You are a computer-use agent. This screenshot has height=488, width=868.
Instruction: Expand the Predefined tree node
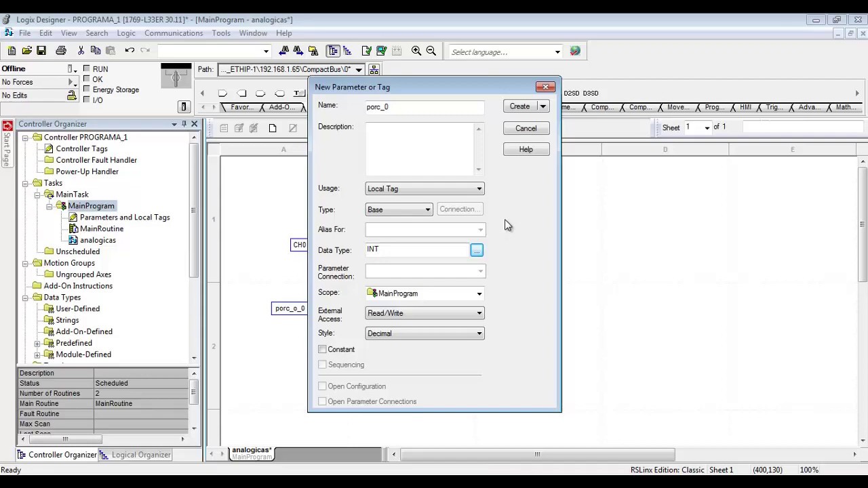38,343
